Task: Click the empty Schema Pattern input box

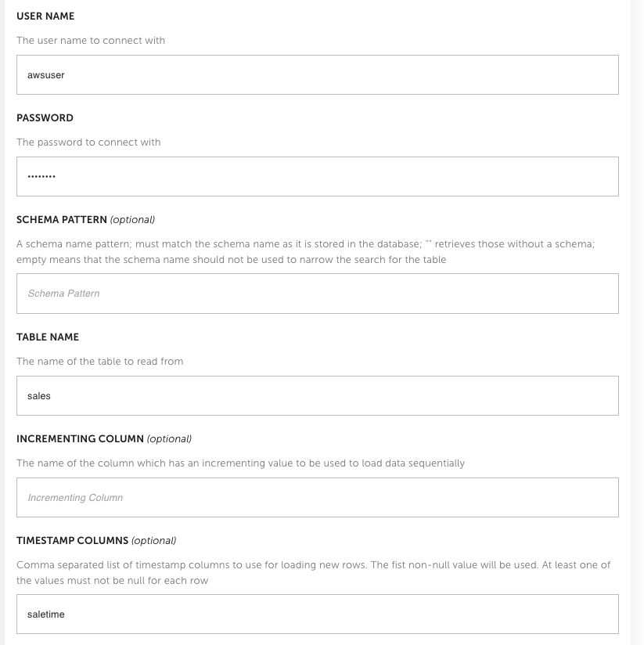Action: click(x=318, y=294)
